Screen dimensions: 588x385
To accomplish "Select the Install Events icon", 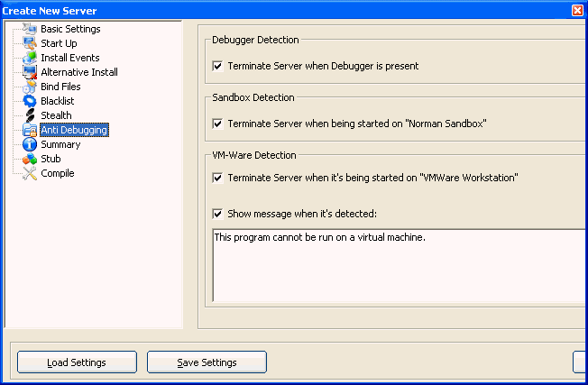I will coord(30,58).
